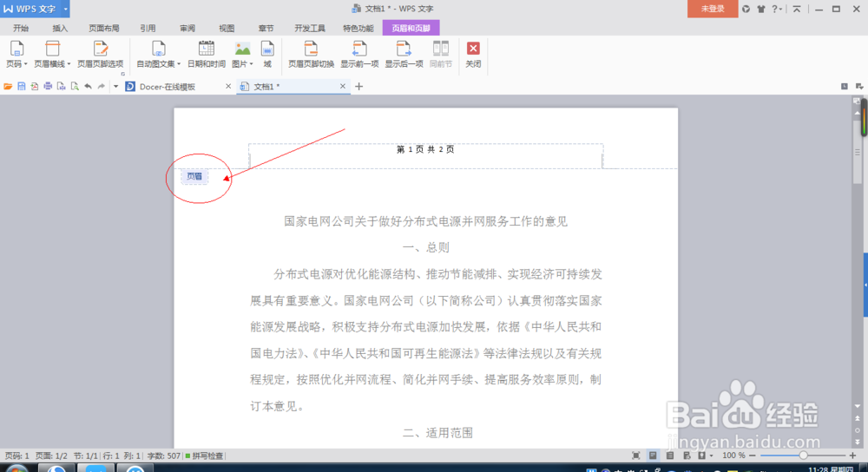Click the 同前节 same as previous icon

pyautogui.click(x=441, y=49)
